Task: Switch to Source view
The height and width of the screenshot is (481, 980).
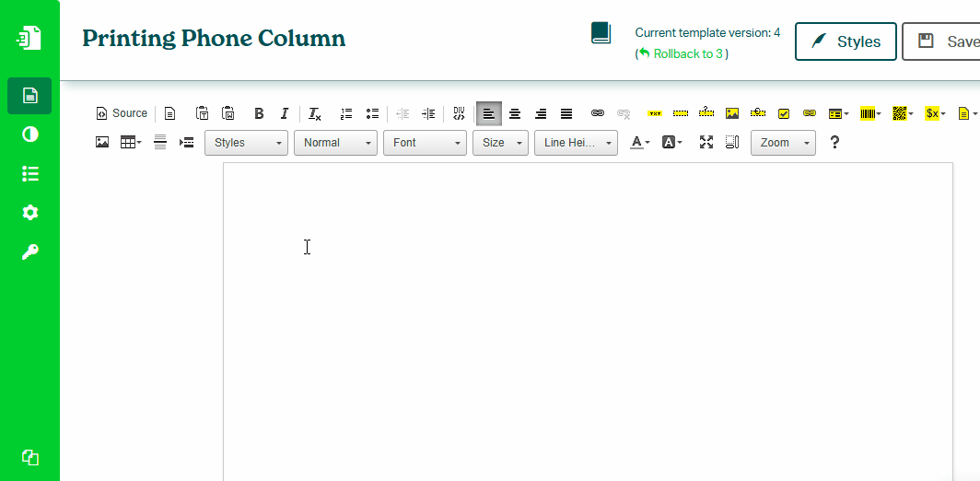Action: [x=122, y=113]
